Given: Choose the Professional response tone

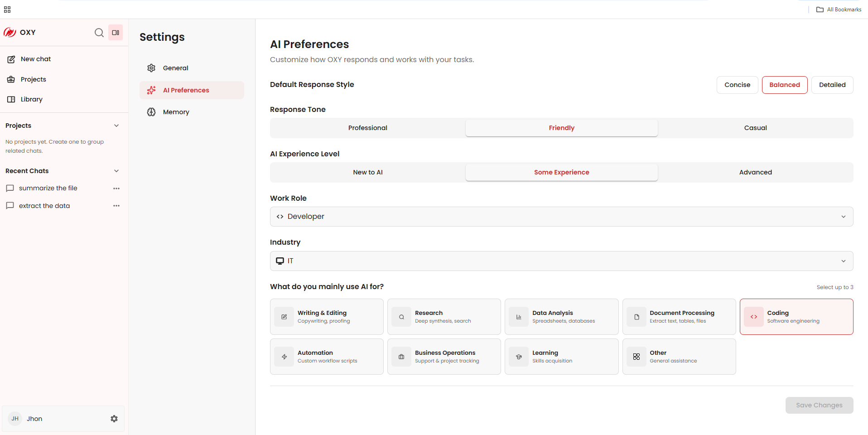Looking at the screenshot, I should point(368,128).
